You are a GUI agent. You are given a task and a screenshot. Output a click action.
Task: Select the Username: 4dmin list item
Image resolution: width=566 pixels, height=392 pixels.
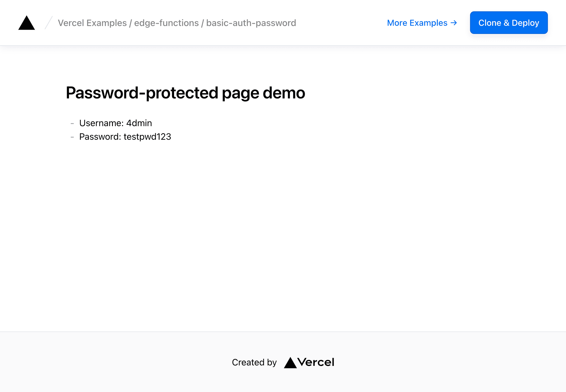[x=115, y=123]
